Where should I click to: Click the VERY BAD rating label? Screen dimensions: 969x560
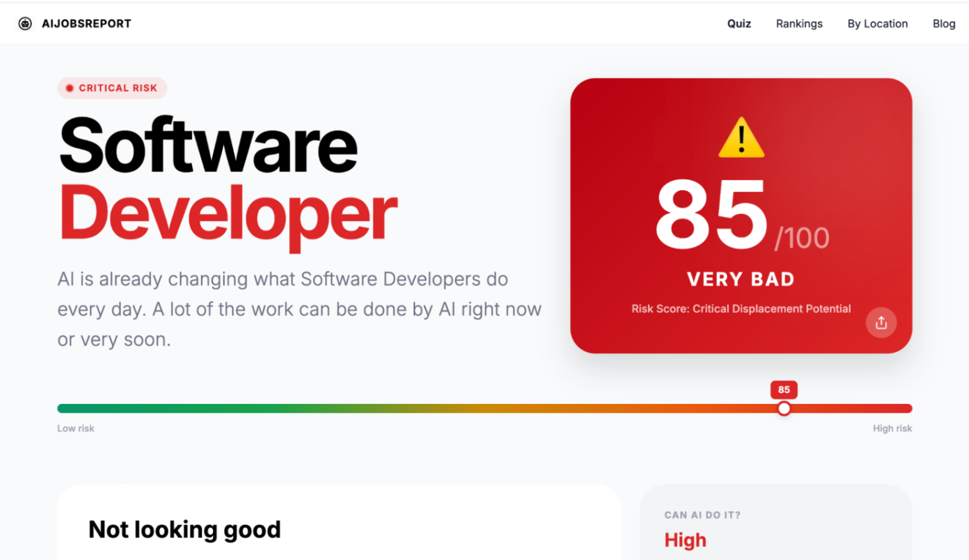click(x=740, y=279)
